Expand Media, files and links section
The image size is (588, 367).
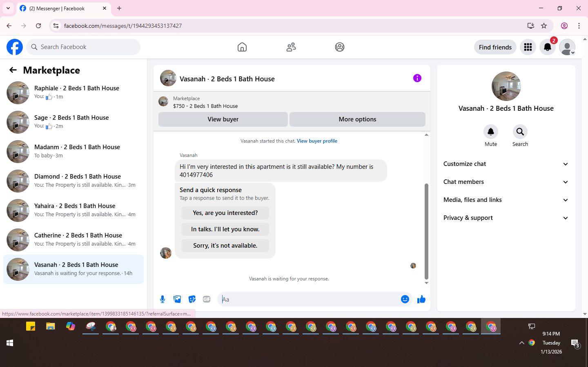pos(506,200)
